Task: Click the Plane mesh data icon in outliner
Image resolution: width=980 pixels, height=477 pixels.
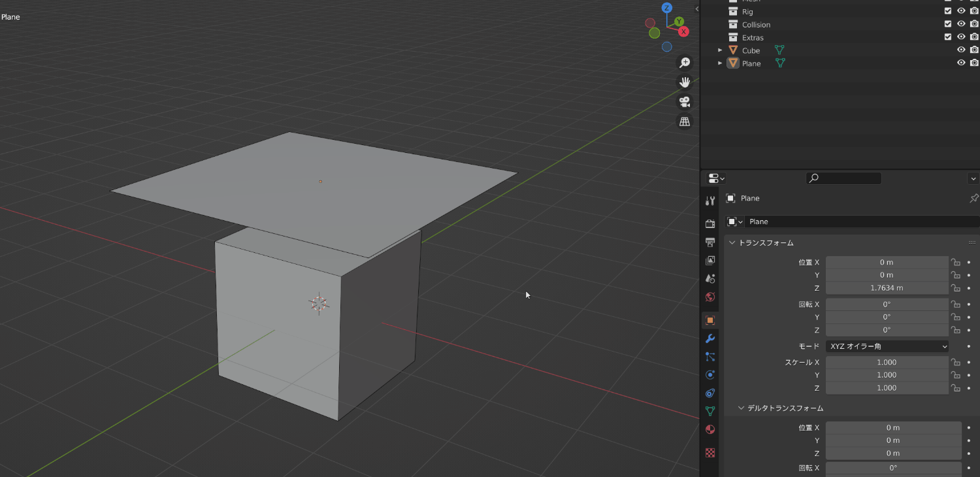Action: (x=779, y=63)
